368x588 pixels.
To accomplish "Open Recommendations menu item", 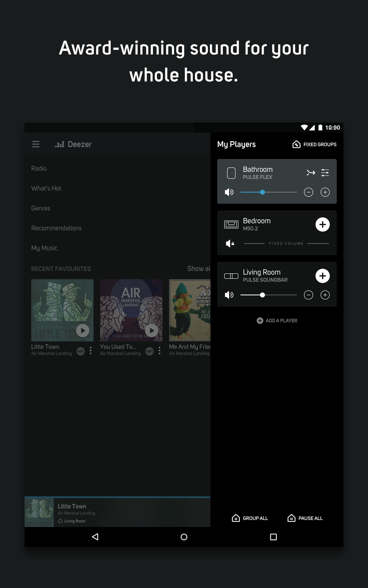I will 56,228.
